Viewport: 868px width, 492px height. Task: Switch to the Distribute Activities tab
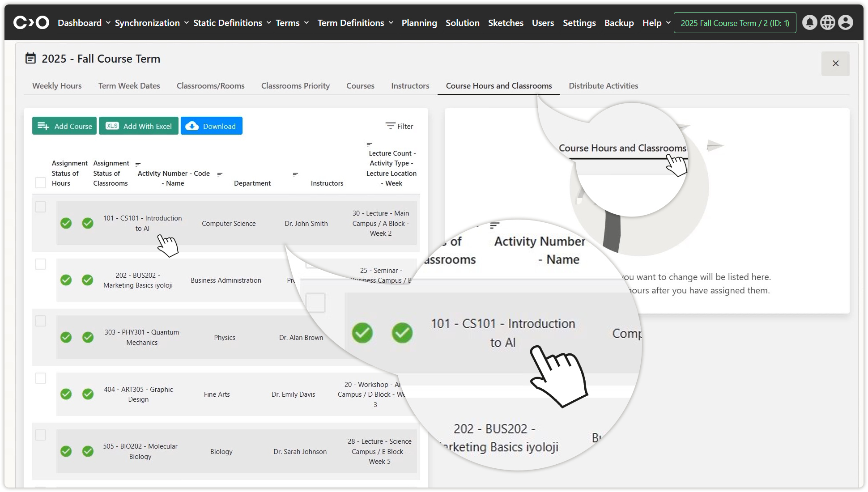603,86
